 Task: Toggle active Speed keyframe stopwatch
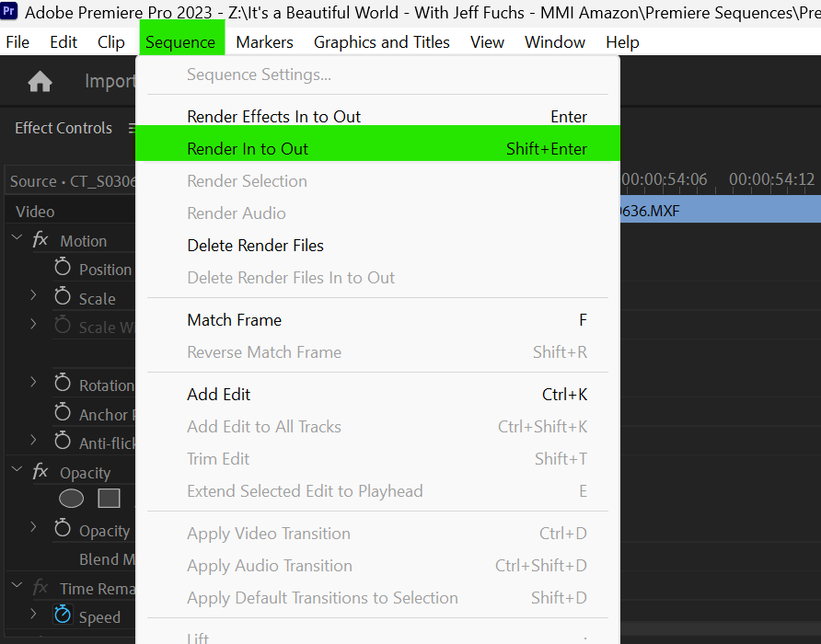[x=63, y=615]
